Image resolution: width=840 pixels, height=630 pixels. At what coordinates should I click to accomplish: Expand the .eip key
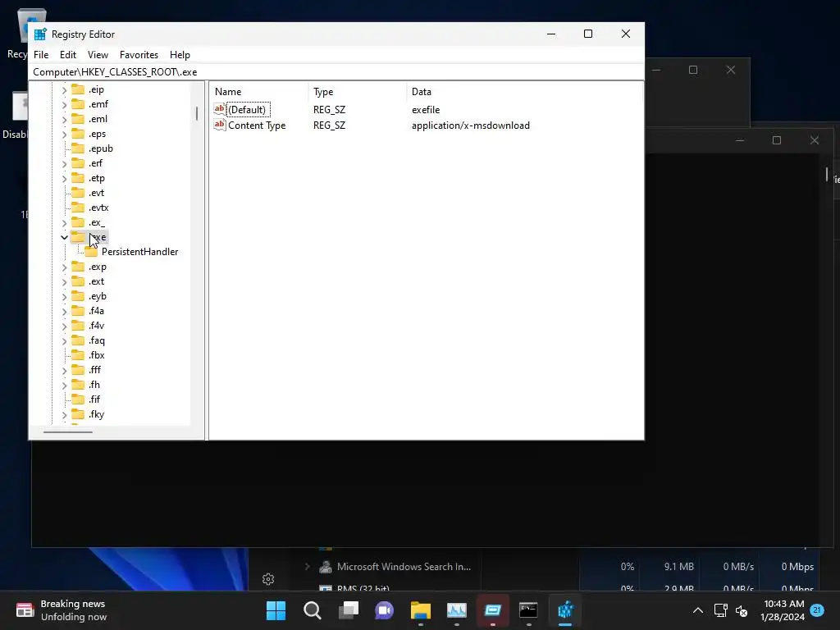click(x=64, y=89)
